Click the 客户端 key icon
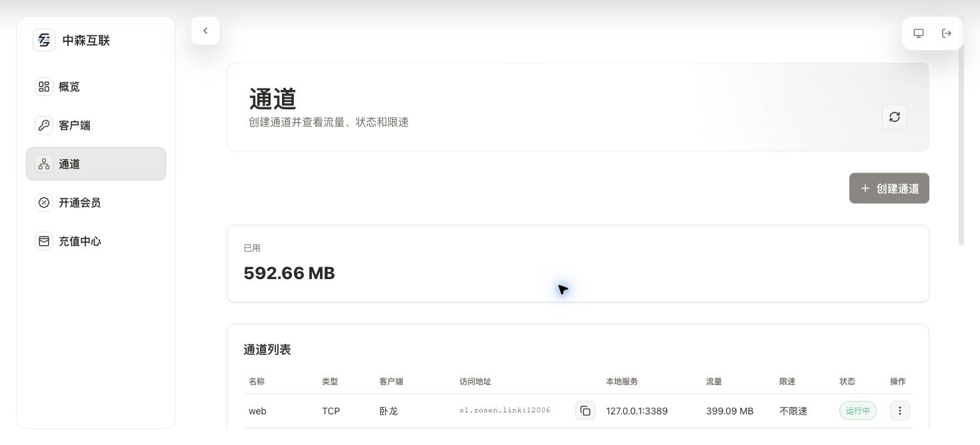 pyautogui.click(x=44, y=125)
